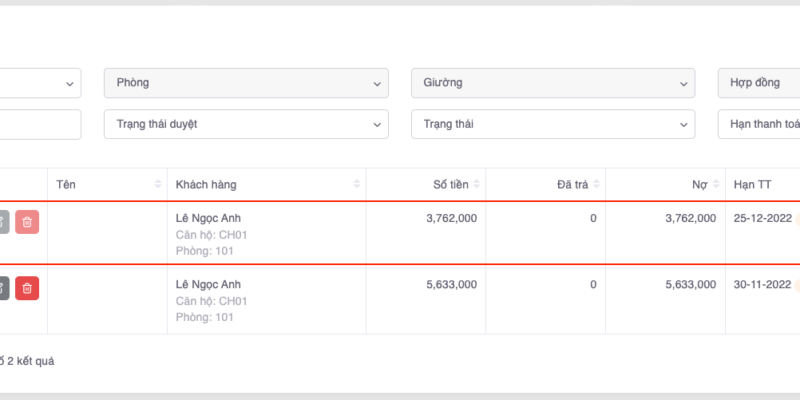This screenshot has width=800, height=400.
Task: Delete the 5,633,000 invoice via trash icon
Action: click(x=27, y=289)
